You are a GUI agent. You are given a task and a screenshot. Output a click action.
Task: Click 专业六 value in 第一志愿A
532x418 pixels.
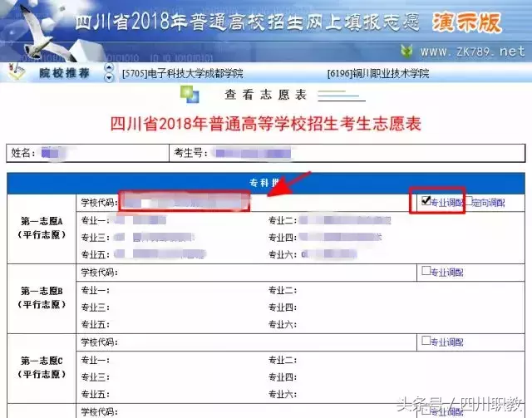(x=328, y=253)
